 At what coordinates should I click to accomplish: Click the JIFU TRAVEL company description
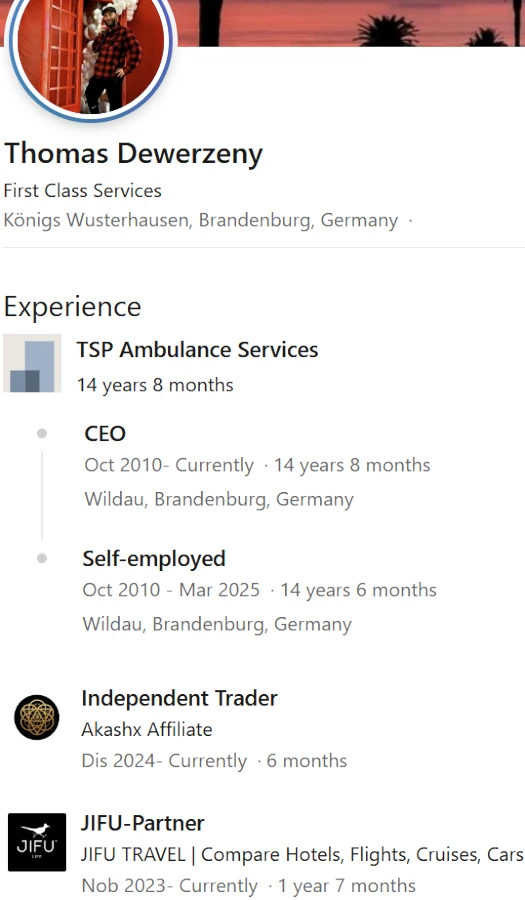302,855
